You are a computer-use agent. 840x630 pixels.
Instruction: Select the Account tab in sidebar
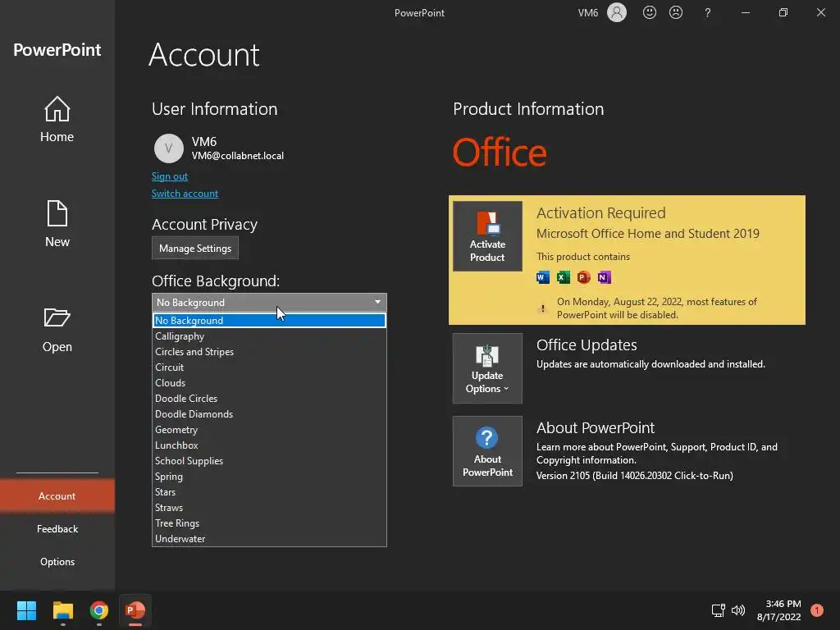click(57, 496)
